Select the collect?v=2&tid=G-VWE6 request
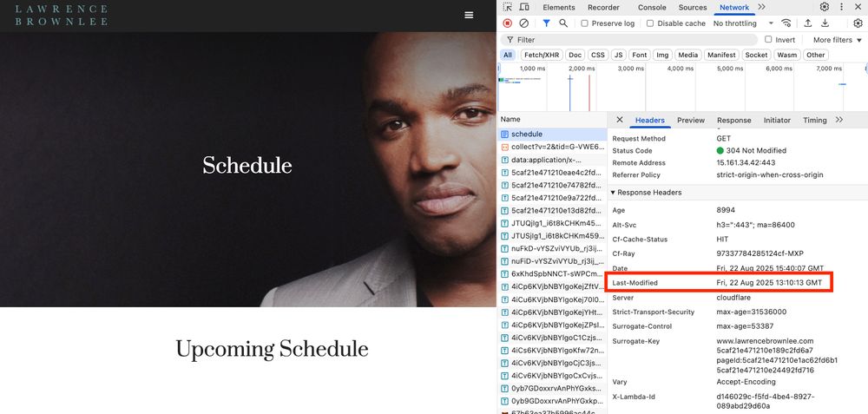The width and height of the screenshot is (868, 414). pos(552,147)
